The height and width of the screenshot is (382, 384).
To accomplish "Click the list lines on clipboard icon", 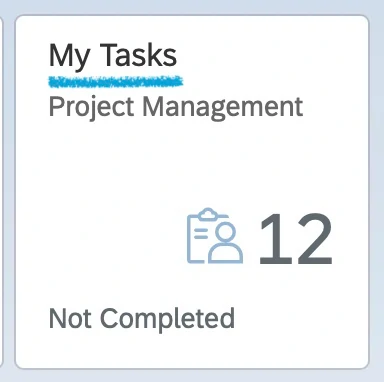I will click(x=201, y=233).
